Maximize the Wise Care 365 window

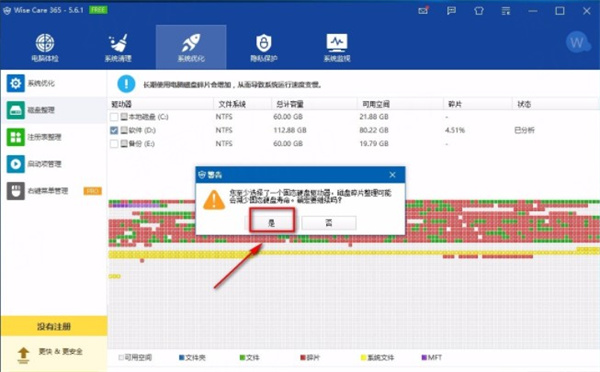(x=560, y=11)
